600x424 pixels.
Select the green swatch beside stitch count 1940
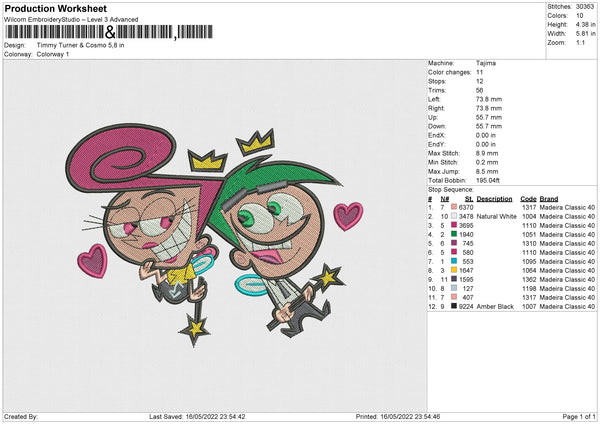click(454, 234)
